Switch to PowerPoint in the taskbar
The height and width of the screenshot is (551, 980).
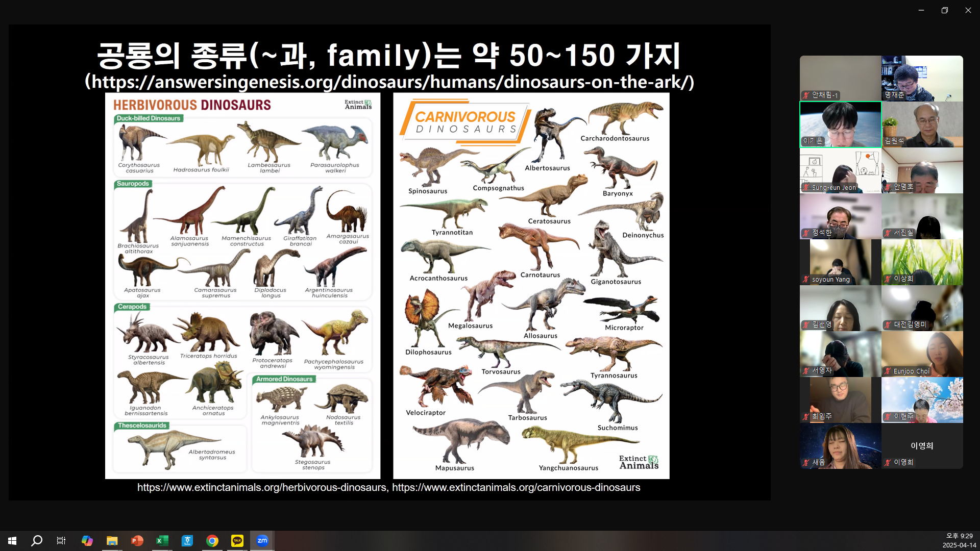point(137,540)
